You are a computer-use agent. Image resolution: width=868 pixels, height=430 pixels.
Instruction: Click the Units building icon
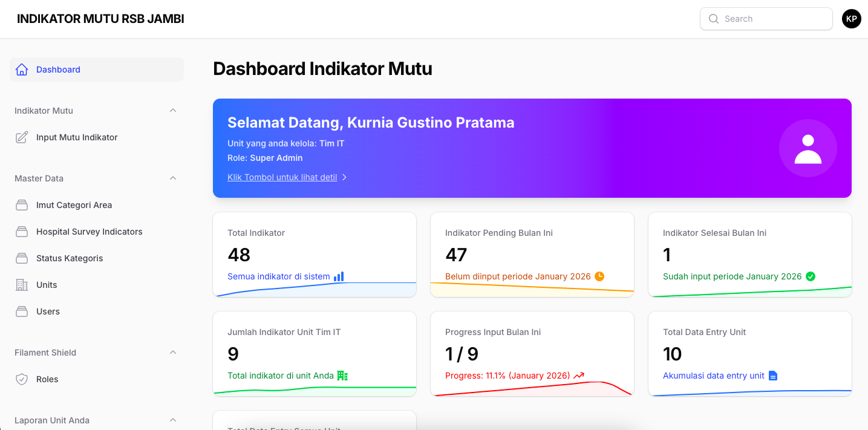point(22,285)
